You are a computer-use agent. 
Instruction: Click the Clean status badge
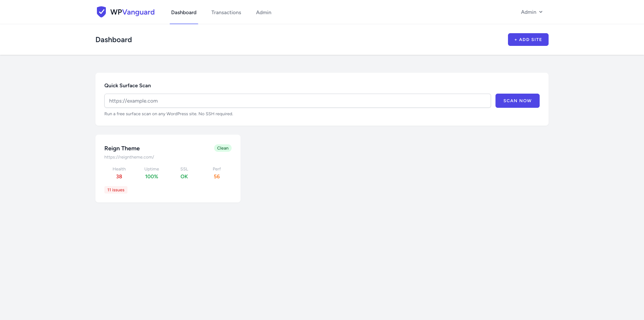click(x=223, y=148)
